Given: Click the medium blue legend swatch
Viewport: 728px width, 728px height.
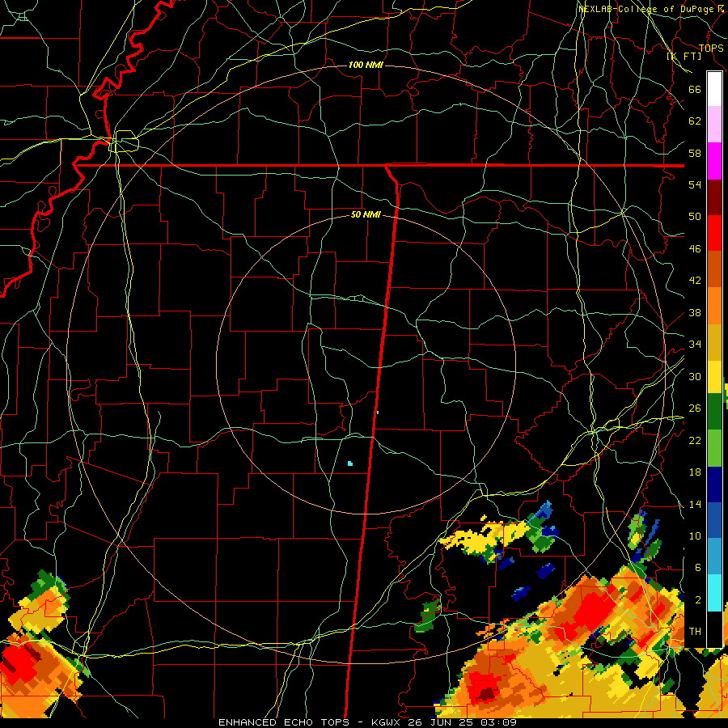Looking at the screenshot, I should (714, 520).
